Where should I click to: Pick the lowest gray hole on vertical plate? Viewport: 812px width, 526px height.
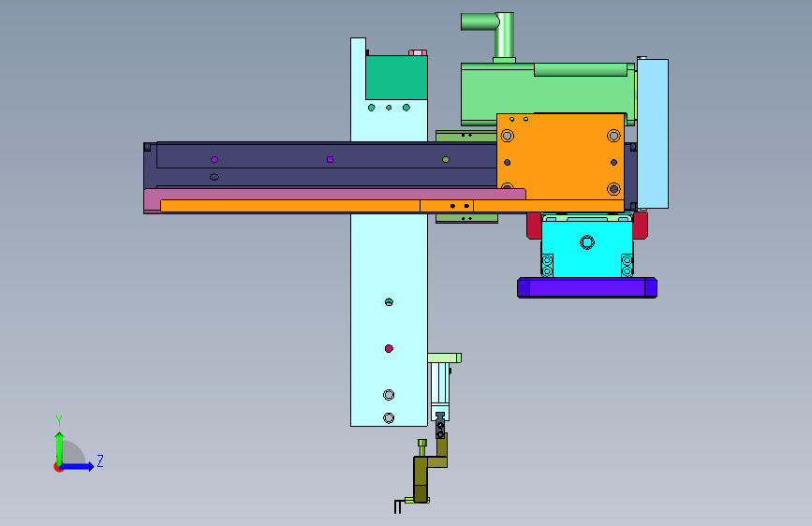click(389, 417)
